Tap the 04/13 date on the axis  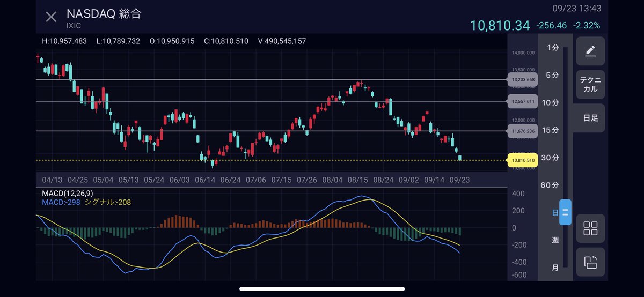click(52, 180)
